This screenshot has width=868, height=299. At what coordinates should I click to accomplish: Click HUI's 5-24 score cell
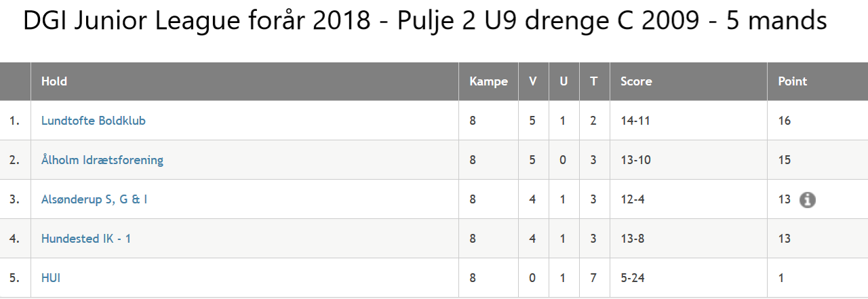coord(633,278)
